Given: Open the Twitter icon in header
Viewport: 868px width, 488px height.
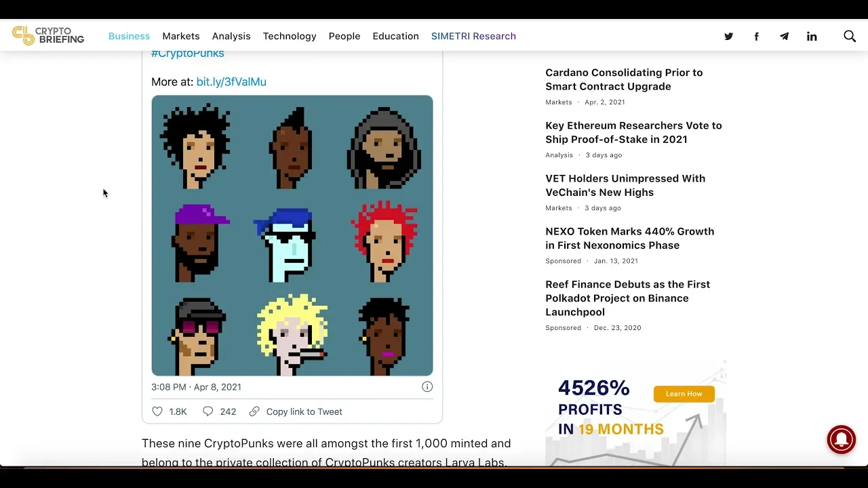Looking at the screenshot, I should click(x=728, y=37).
